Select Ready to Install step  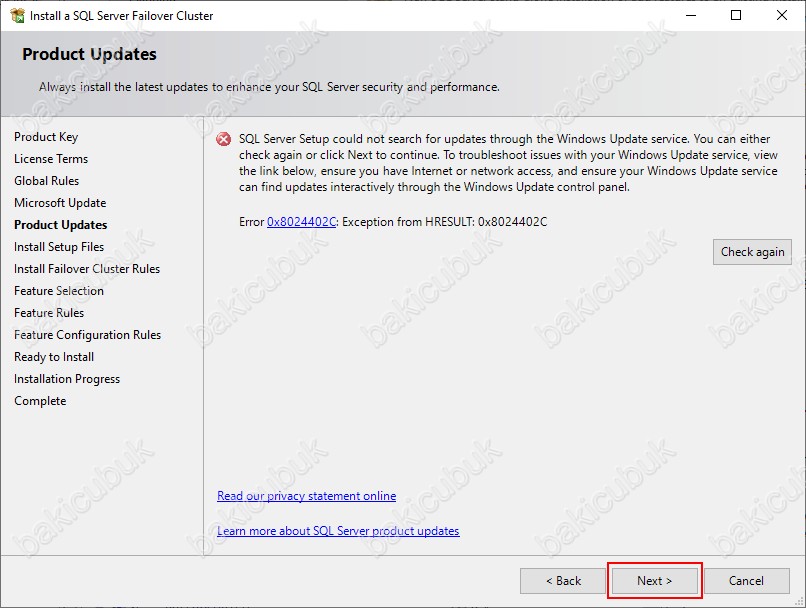[54, 357]
